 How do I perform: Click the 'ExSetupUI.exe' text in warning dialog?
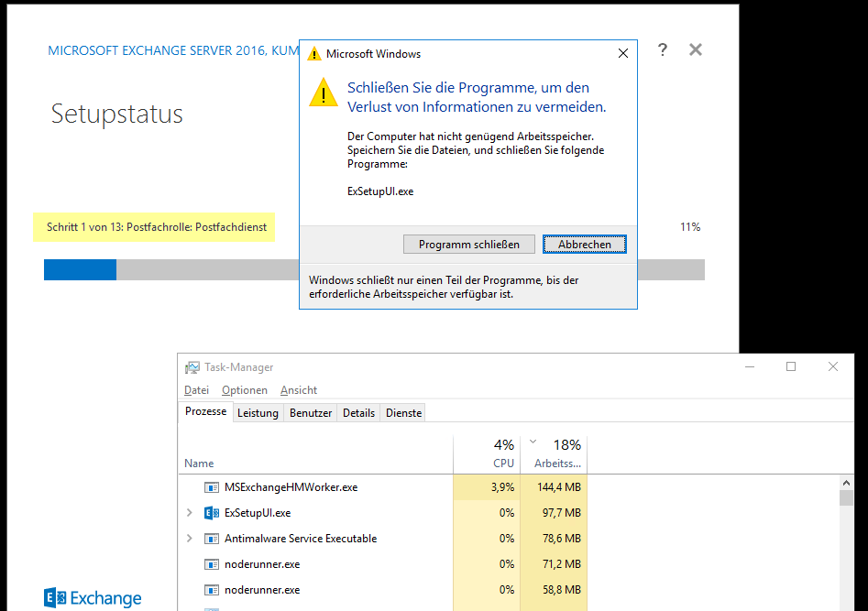(380, 191)
